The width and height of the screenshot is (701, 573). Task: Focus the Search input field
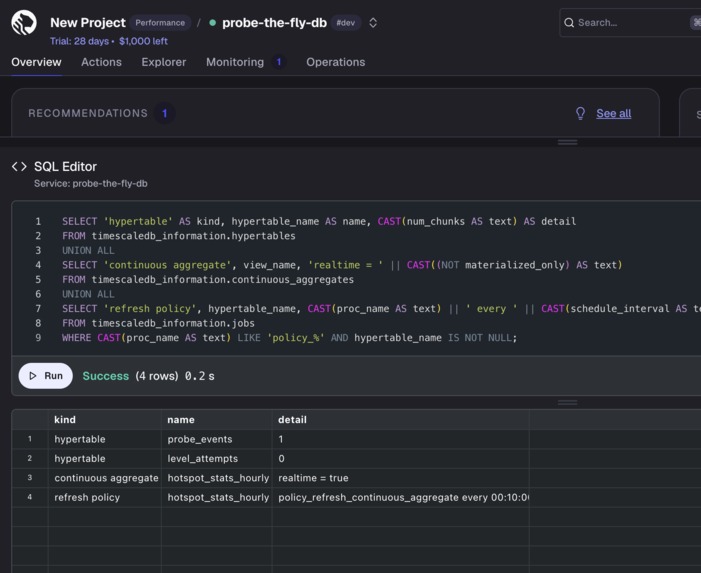630,23
